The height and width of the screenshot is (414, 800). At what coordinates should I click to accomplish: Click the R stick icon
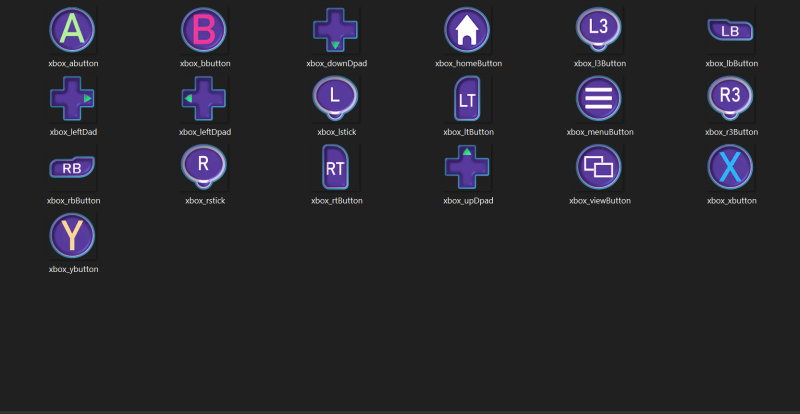[x=204, y=167]
